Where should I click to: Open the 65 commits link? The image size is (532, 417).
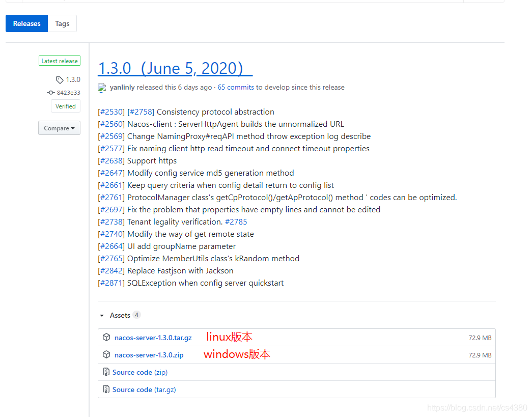(236, 87)
